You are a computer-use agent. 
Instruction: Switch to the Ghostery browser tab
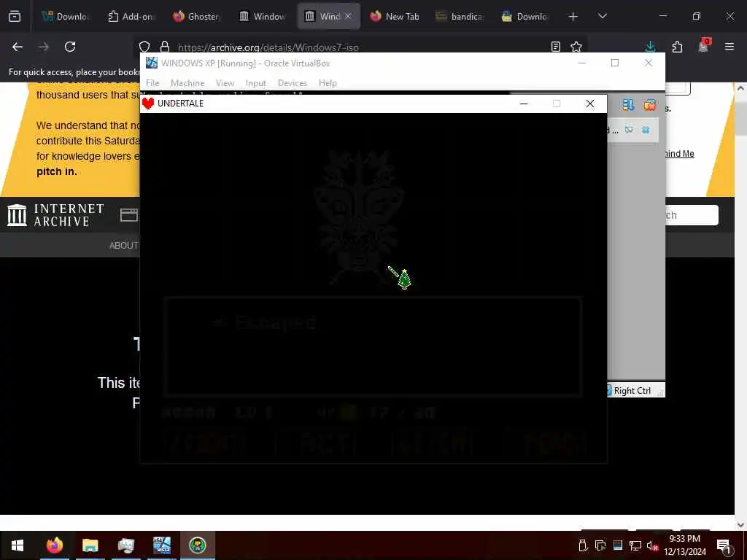tap(196, 17)
